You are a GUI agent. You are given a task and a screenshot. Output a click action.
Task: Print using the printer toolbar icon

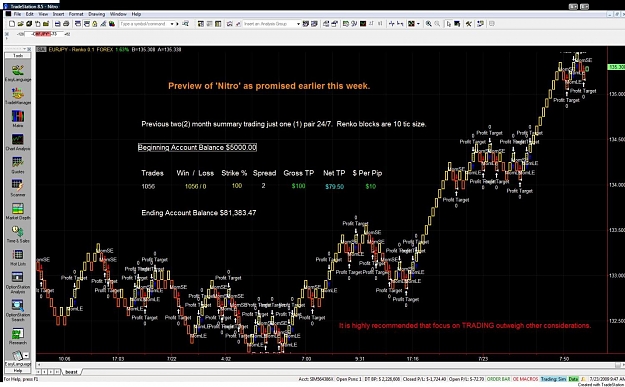[65, 24]
